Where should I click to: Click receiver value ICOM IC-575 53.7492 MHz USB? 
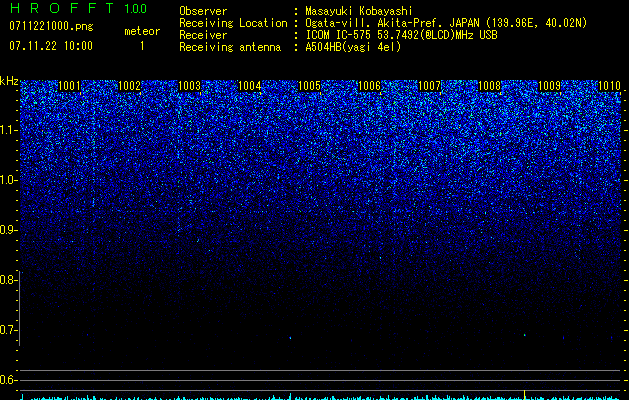point(401,35)
